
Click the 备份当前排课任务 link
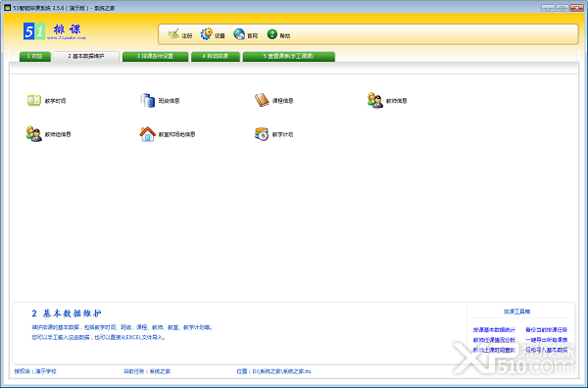tap(547, 330)
